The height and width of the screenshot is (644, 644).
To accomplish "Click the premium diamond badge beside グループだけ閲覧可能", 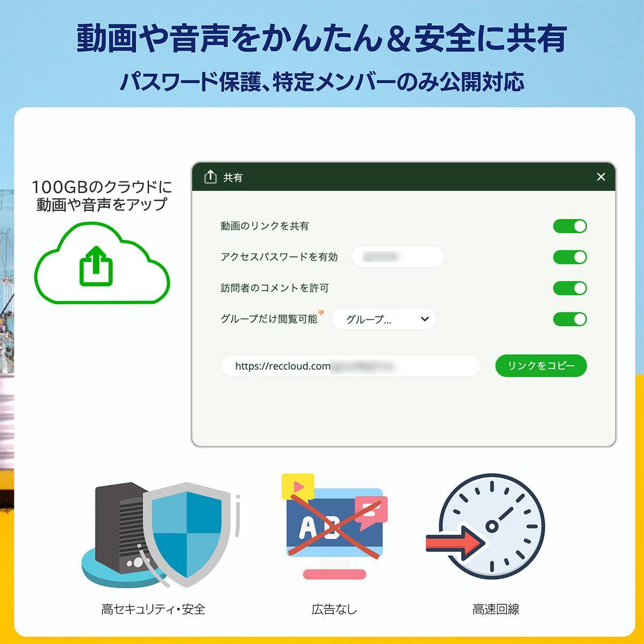I will [x=321, y=312].
